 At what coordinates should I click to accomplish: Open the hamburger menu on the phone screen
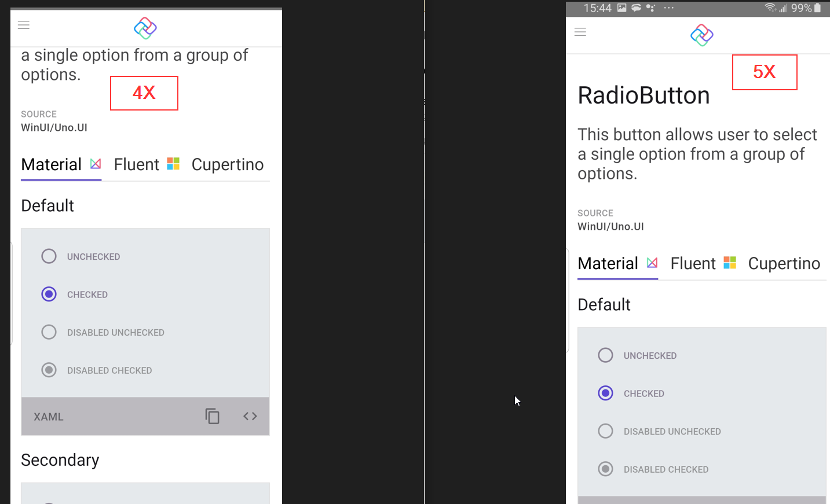click(x=580, y=32)
